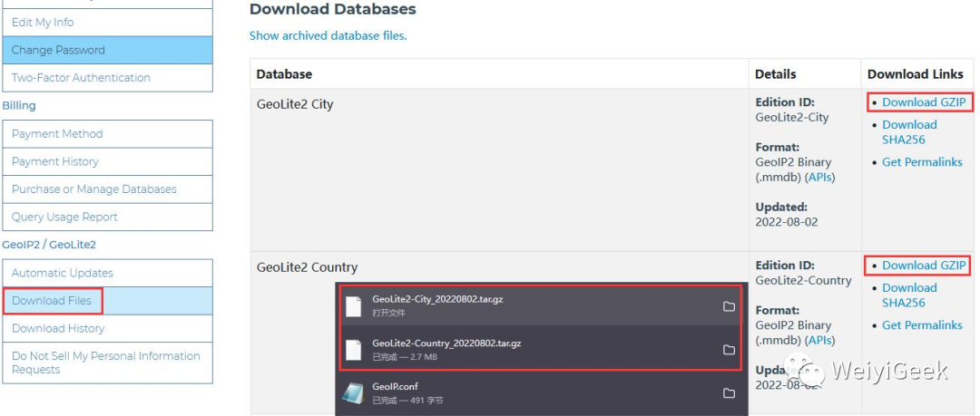Click Show archived database files link
The image size is (980, 416).
(x=328, y=35)
